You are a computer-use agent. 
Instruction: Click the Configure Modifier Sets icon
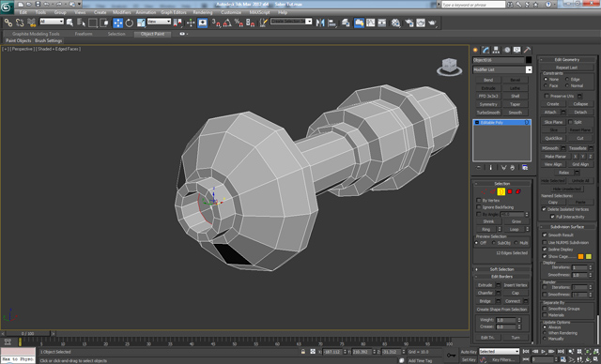(525, 168)
